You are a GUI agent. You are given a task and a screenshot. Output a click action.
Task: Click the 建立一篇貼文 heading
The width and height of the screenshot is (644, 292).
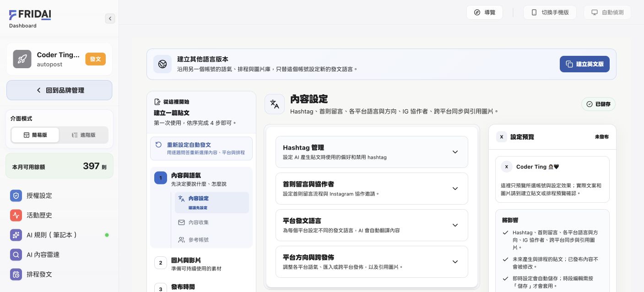pos(172,113)
